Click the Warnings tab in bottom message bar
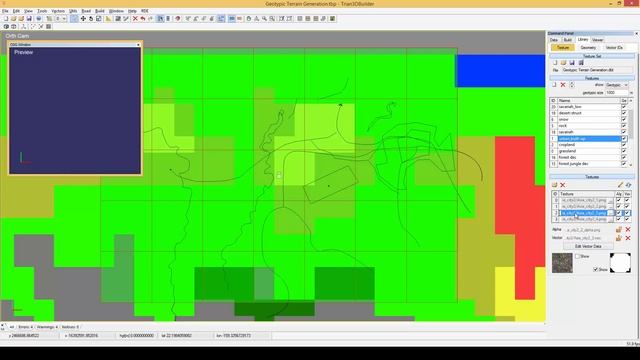 pos(47,327)
